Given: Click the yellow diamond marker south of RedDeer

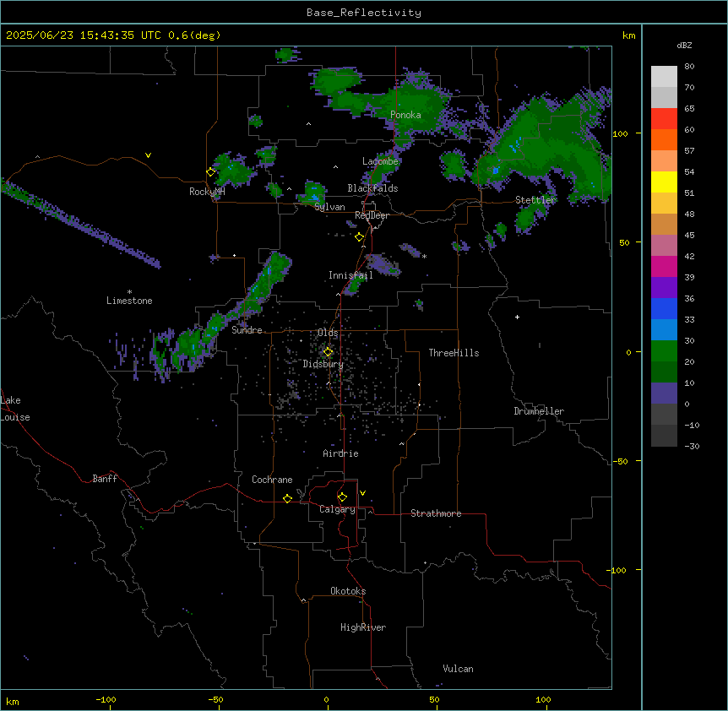Looking at the screenshot, I should click(360, 237).
